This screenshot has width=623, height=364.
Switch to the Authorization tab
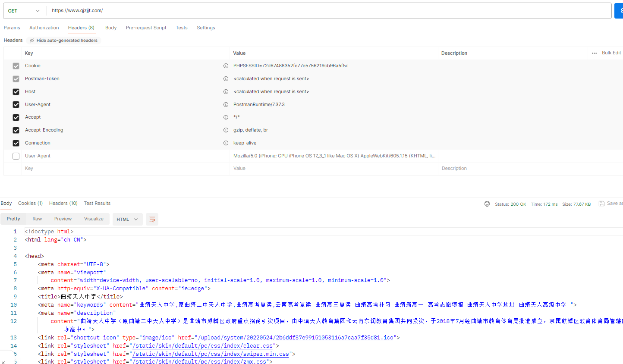(x=44, y=28)
